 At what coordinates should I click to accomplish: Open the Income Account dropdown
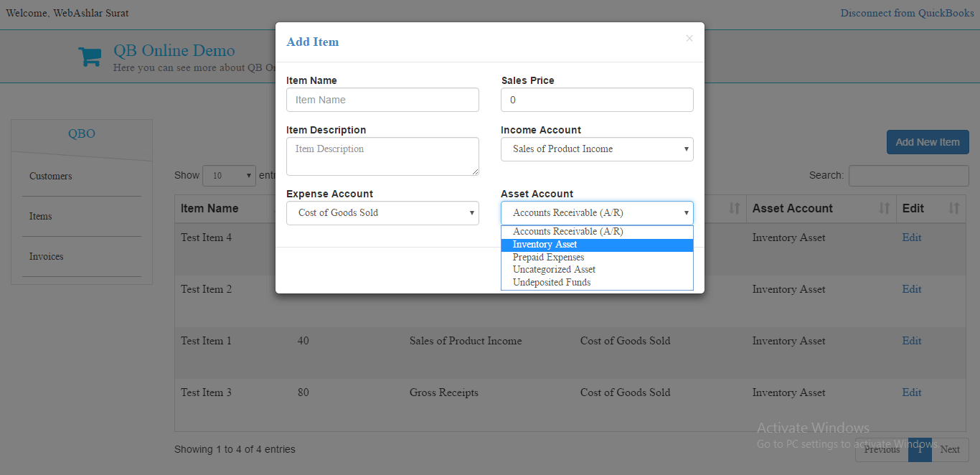pos(597,149)
